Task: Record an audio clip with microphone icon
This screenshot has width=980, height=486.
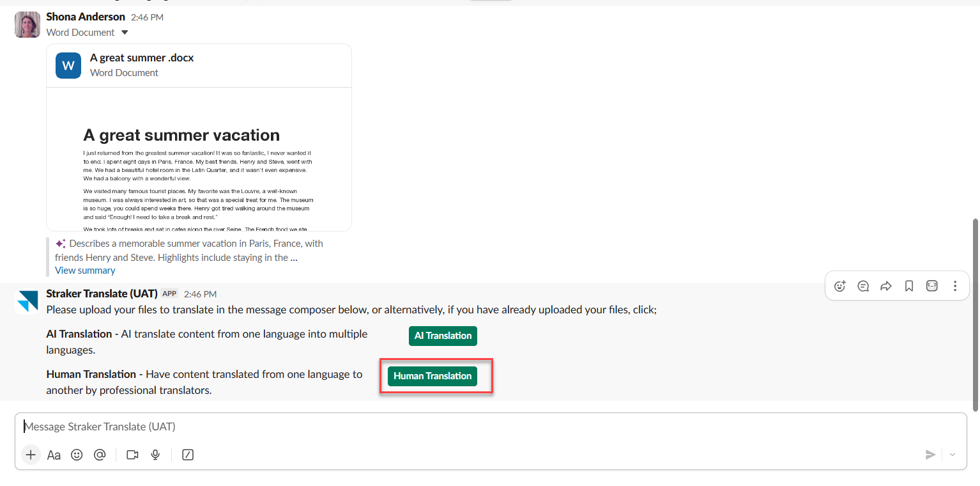Action: pos(155,455)
